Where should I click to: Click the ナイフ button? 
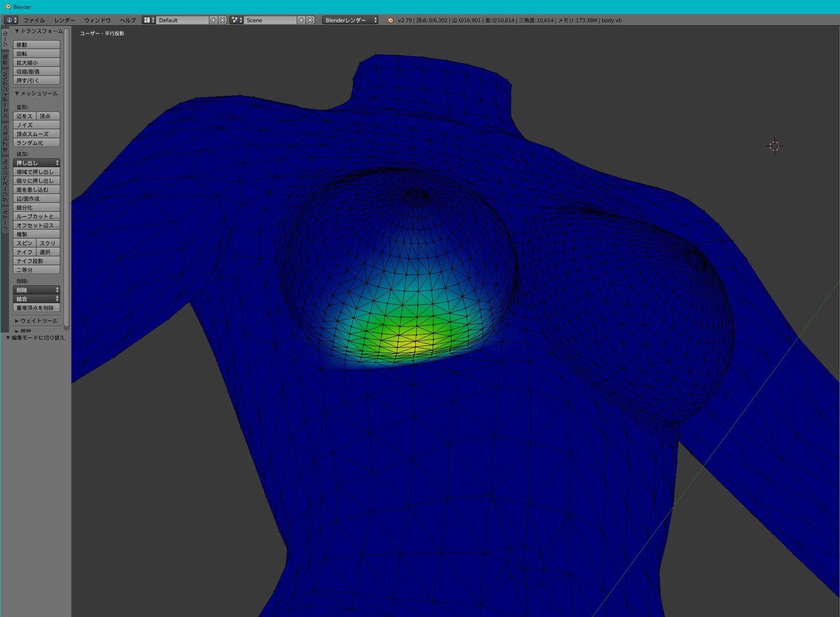(25, 252)
